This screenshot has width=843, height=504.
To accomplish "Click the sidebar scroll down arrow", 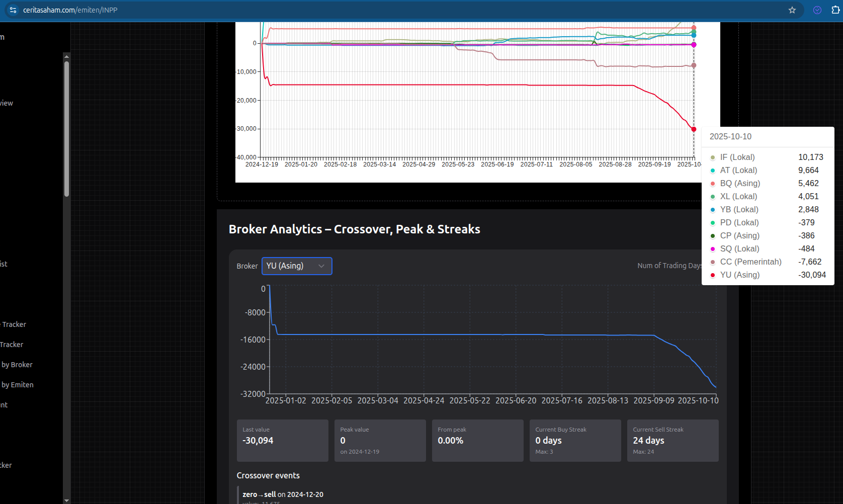I will tap(66, 500).
